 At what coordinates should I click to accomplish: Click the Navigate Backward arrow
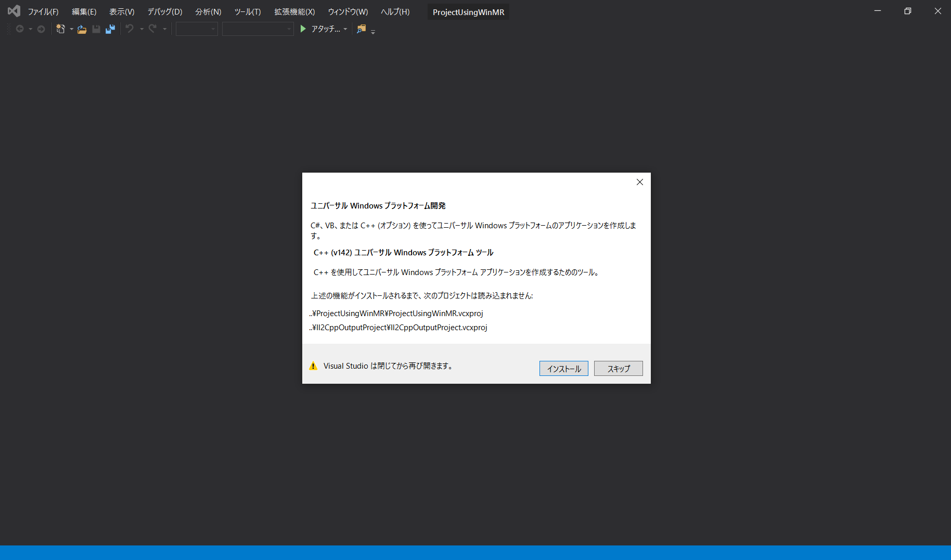(19, 29)
